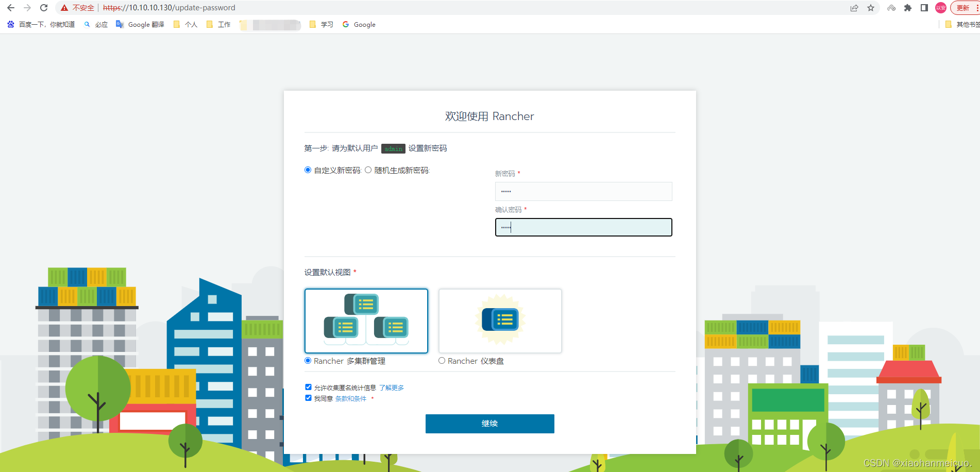Screen dimensions: 980x472
Task: Open the 学习 bookmarks folder
Action: click(x=322, y=24)
